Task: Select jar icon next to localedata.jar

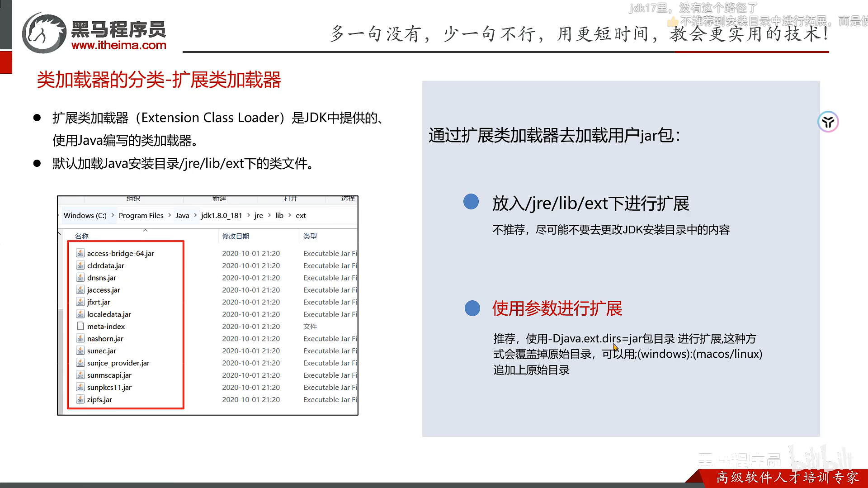Action: pyautogui.click(x=80, y=314)
